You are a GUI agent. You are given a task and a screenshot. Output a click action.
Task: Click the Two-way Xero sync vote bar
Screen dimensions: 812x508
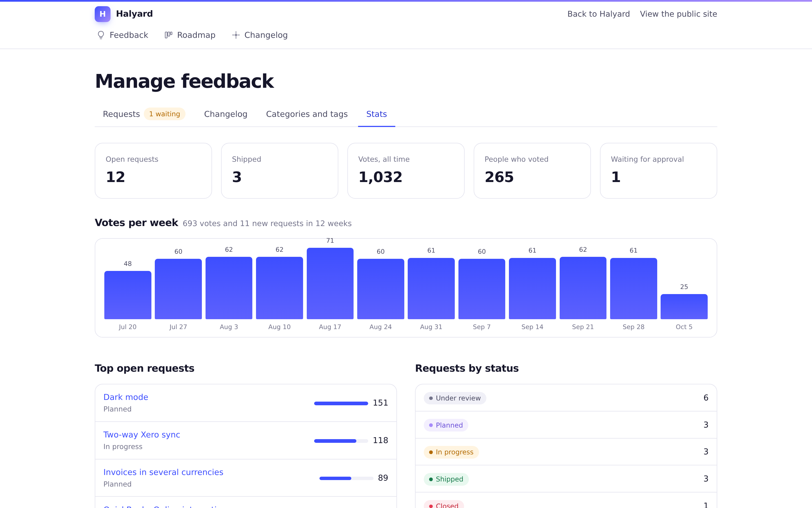click(341, 441)
